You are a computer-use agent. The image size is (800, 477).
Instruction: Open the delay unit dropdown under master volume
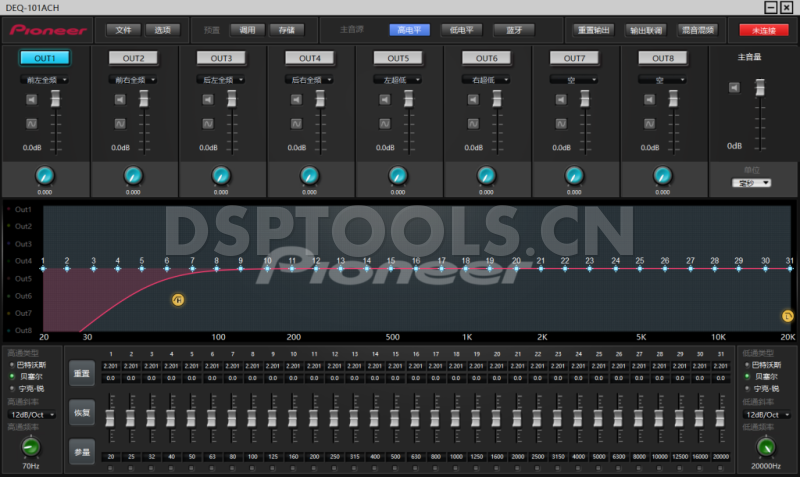(751, 183)
